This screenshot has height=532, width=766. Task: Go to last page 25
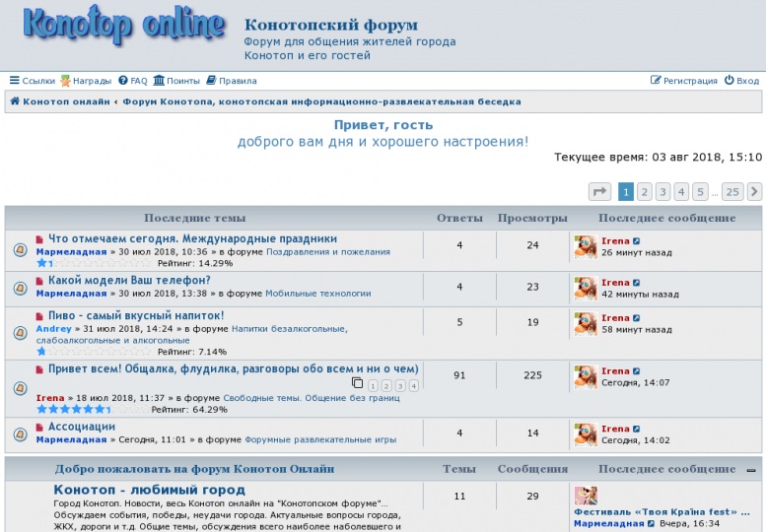point(731,192)
